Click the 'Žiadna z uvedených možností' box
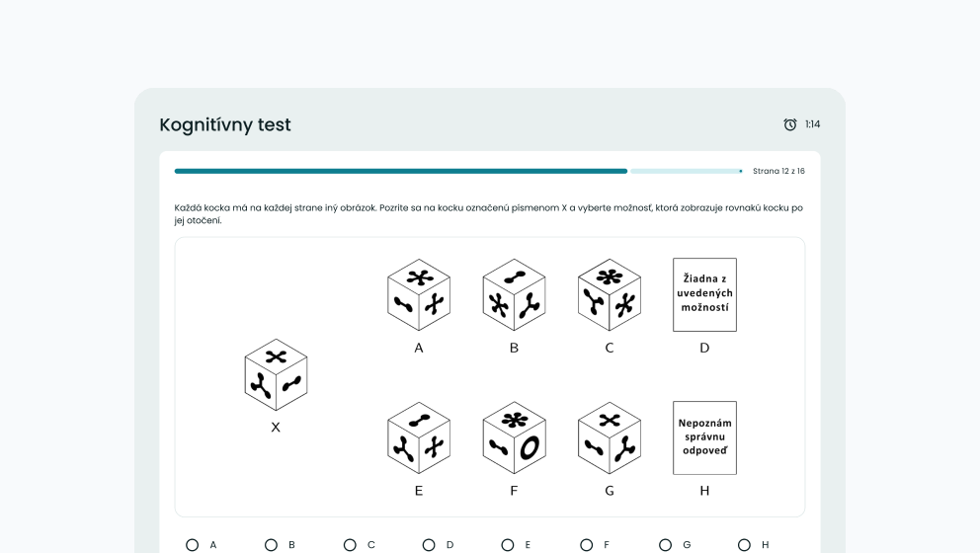Viewport: 980px width, 553px height. 704,294
